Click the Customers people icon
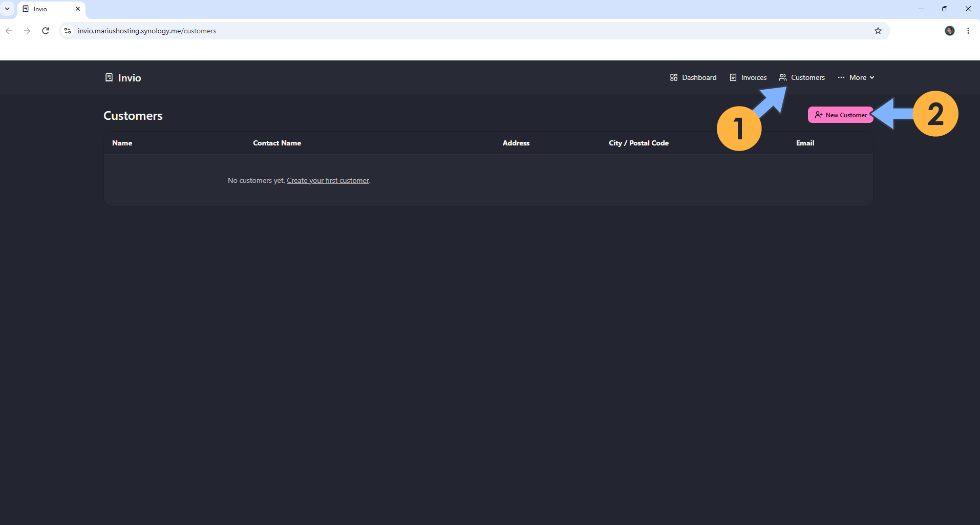980x525 pixels. coord(783,77)
